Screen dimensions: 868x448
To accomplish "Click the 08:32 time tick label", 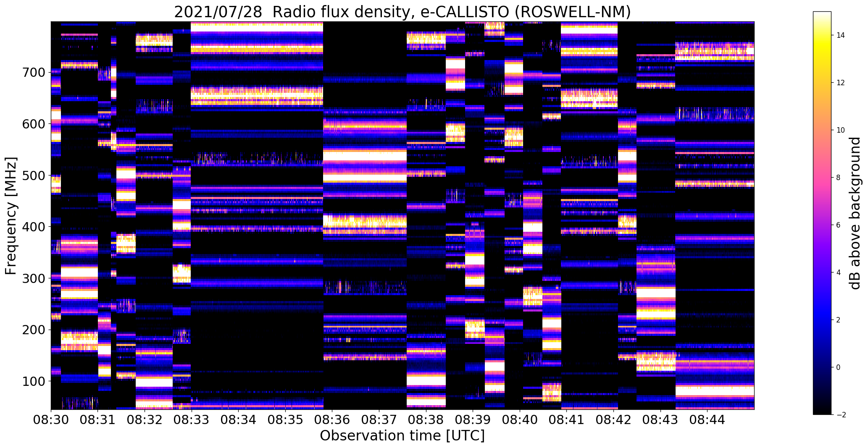I will click(x=145, y=420).
